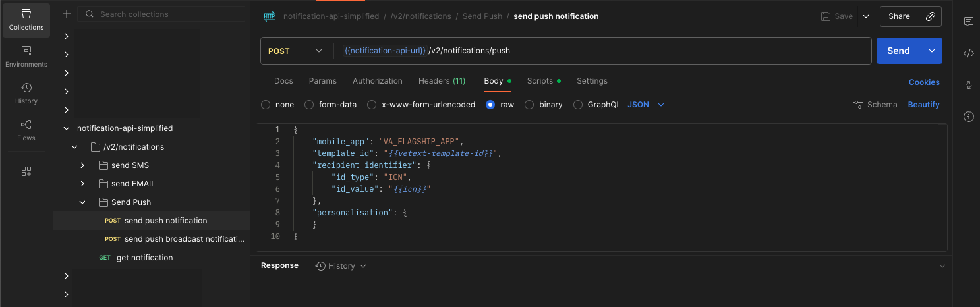
Task: Click the Beautify link
Action: pos(923,105)
